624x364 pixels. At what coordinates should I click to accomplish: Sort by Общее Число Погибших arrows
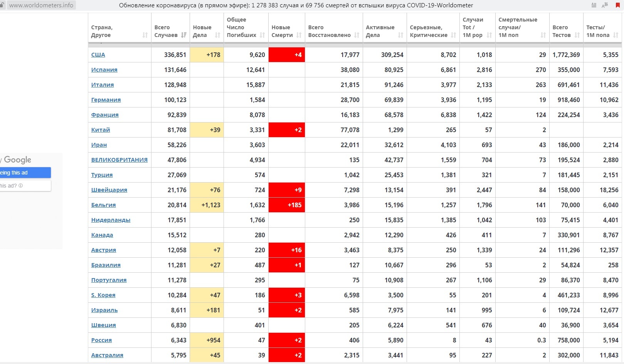click(x=262, y=35)
